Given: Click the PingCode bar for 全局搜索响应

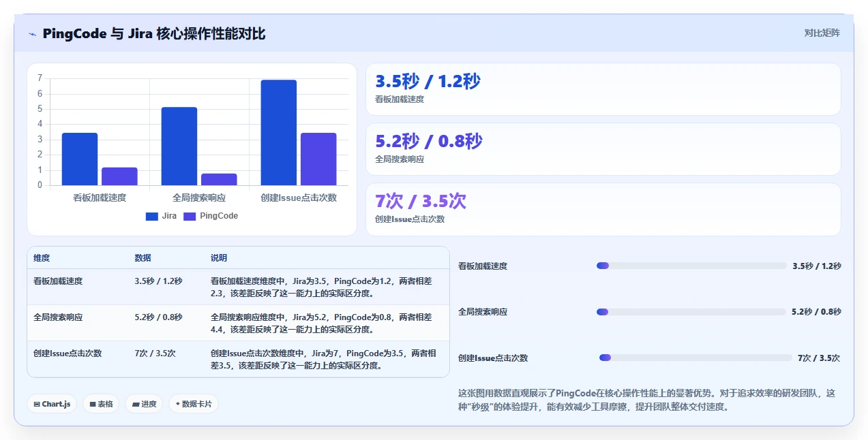Looking at the screenshot, I should click(219, 179).
